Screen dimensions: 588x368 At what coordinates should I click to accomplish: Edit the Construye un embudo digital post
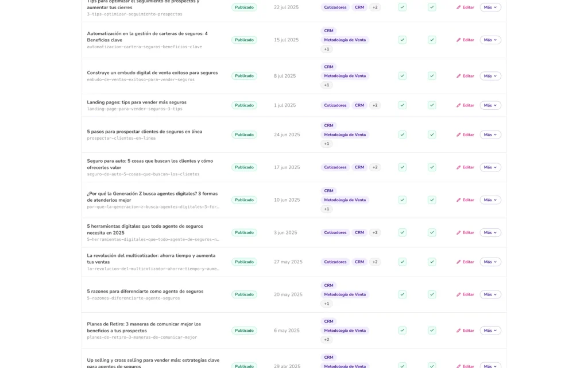click(465, 76)
